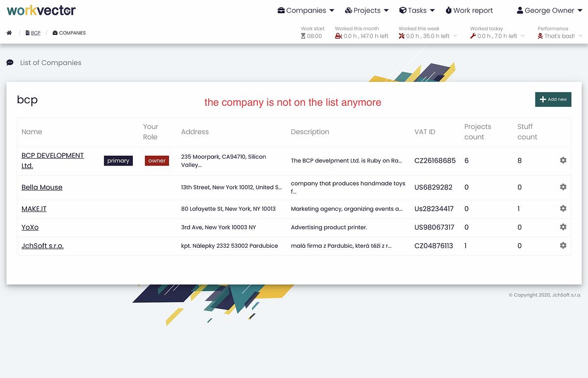The image size is (588, 378).
Task: Open settings gear for Bella Mouse row
Action: pyautogui.click(x=563, y=187)
